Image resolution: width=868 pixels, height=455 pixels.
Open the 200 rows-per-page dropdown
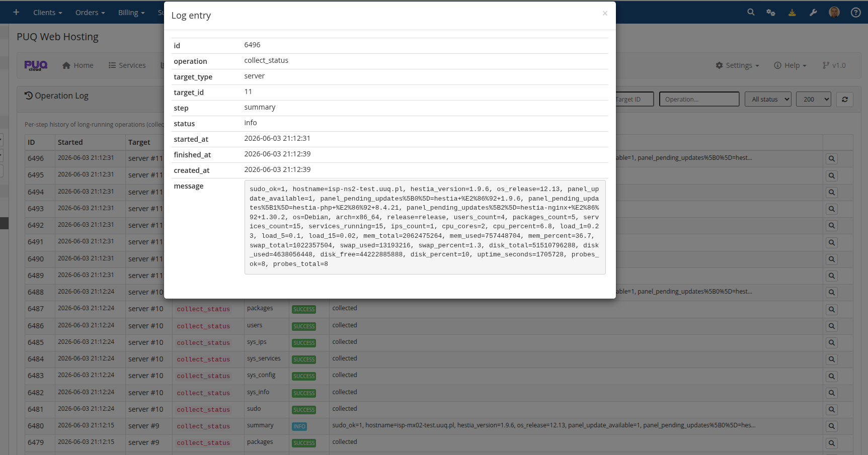(813, 99)
